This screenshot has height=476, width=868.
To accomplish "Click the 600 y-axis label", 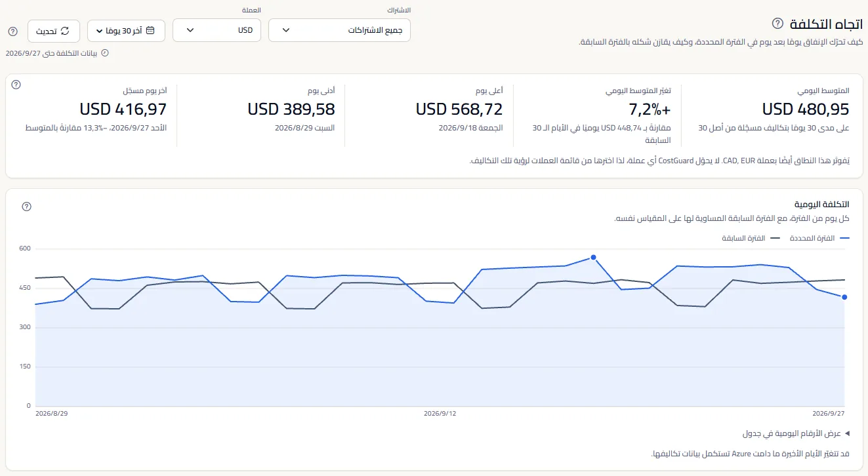I will point(25,248).
